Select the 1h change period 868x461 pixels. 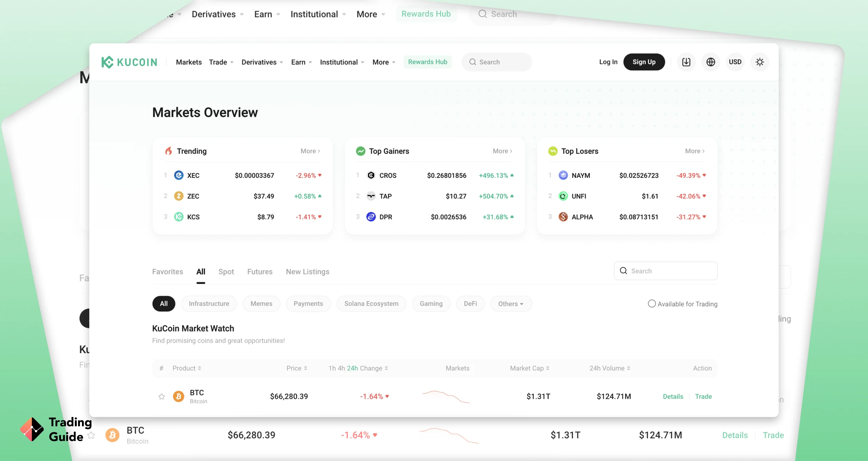pos(332,368)
